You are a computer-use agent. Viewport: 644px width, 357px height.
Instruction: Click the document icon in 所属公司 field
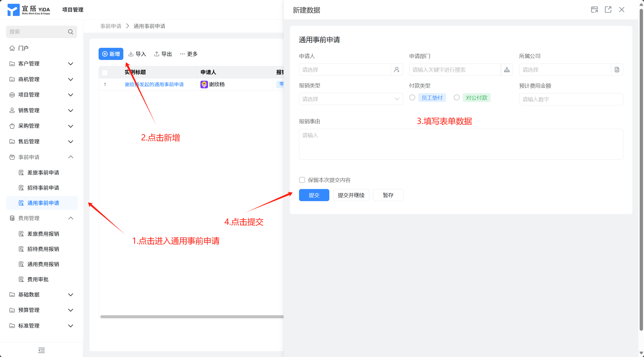617,70
